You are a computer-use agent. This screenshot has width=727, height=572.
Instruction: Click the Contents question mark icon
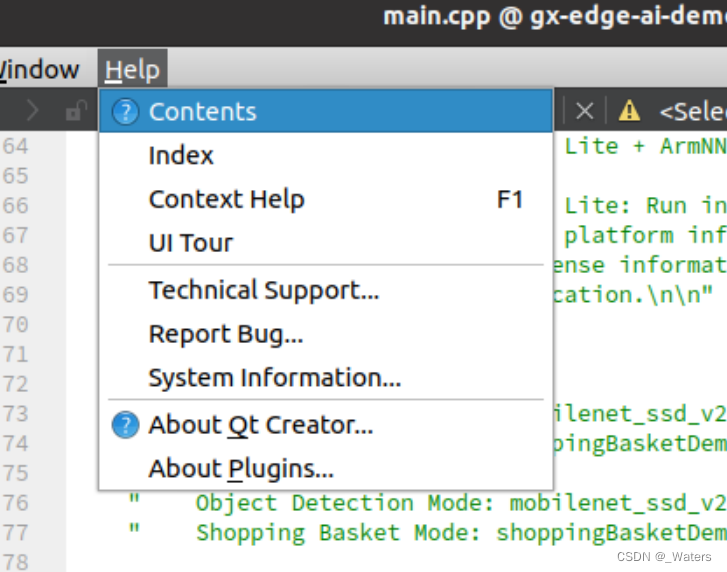[x=125, y=112]
